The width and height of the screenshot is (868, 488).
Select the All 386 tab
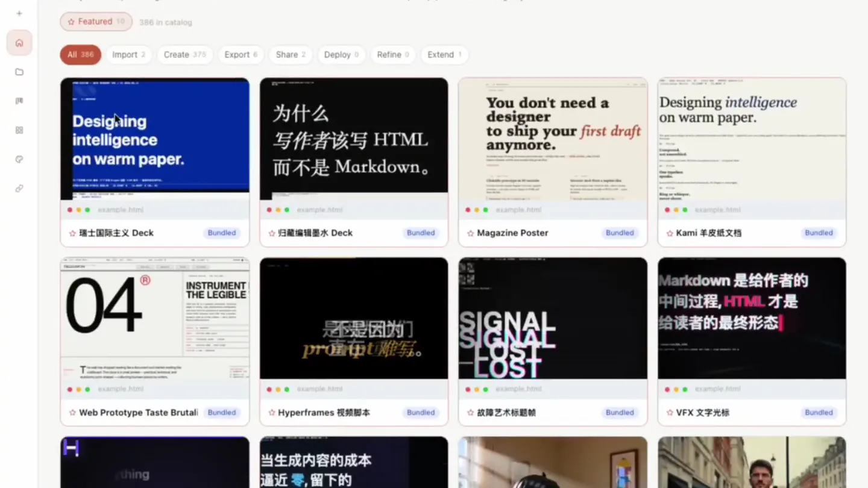click(80, 55)
